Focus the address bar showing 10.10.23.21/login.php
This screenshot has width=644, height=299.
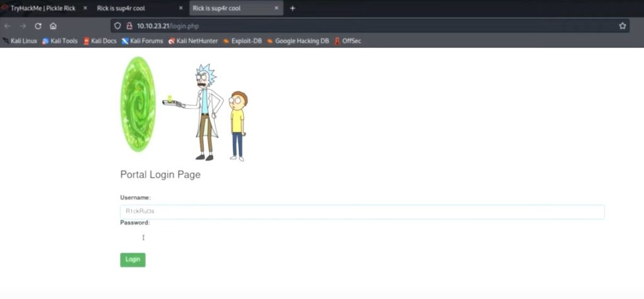coord(370,26)
